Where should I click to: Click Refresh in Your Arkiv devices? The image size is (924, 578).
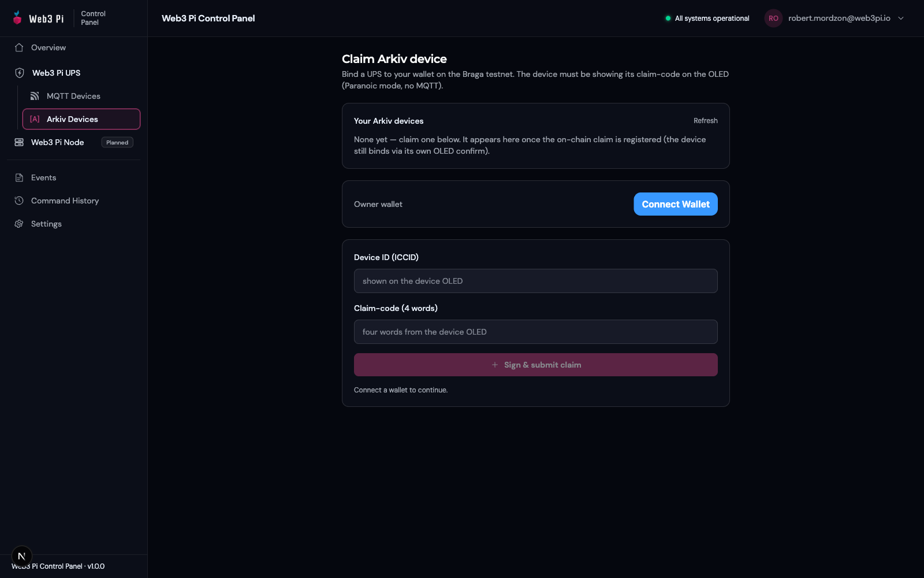point(706,121)
